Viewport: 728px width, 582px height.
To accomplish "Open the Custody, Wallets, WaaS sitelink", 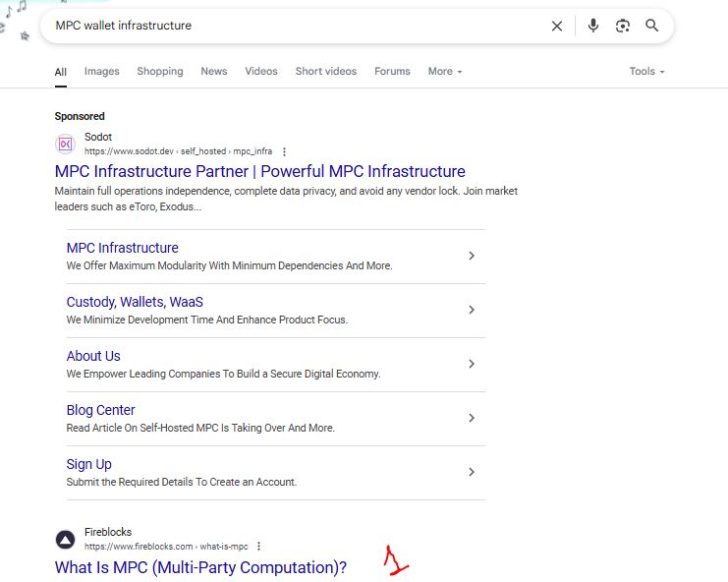I will click(135, 302).
